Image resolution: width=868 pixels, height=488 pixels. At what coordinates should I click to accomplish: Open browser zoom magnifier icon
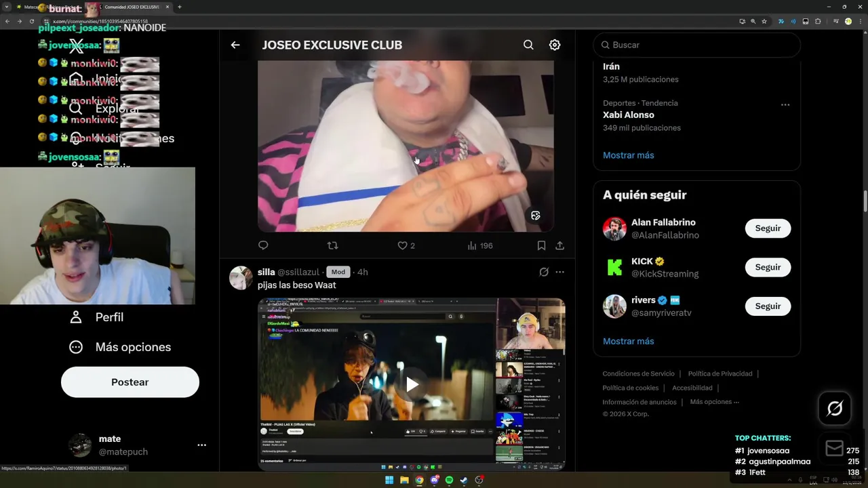click(x=753, y=21)
